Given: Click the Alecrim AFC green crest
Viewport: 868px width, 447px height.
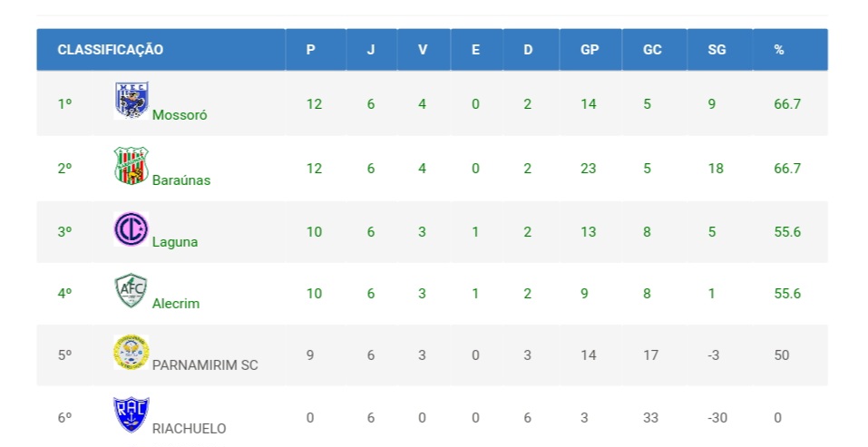Looking at the screenshot, I should [132, 290].
